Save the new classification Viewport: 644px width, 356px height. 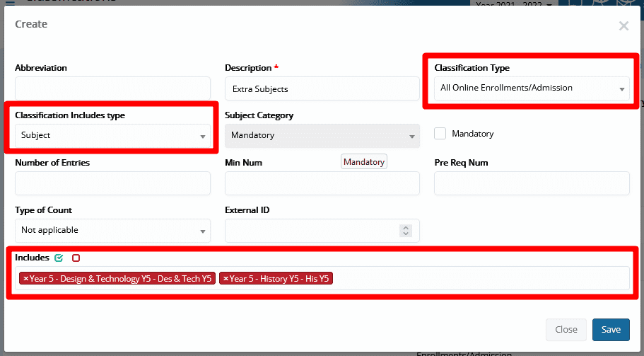[611, 329]
